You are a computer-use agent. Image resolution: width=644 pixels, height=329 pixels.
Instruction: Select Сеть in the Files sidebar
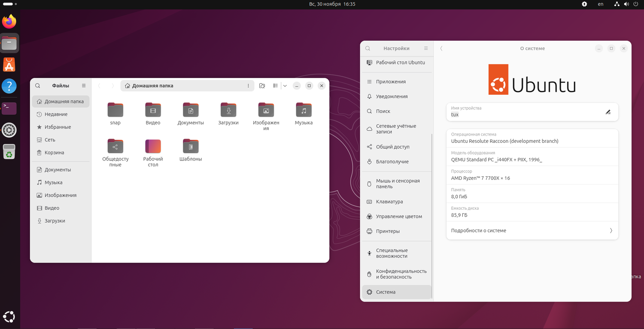click(61, 140)
